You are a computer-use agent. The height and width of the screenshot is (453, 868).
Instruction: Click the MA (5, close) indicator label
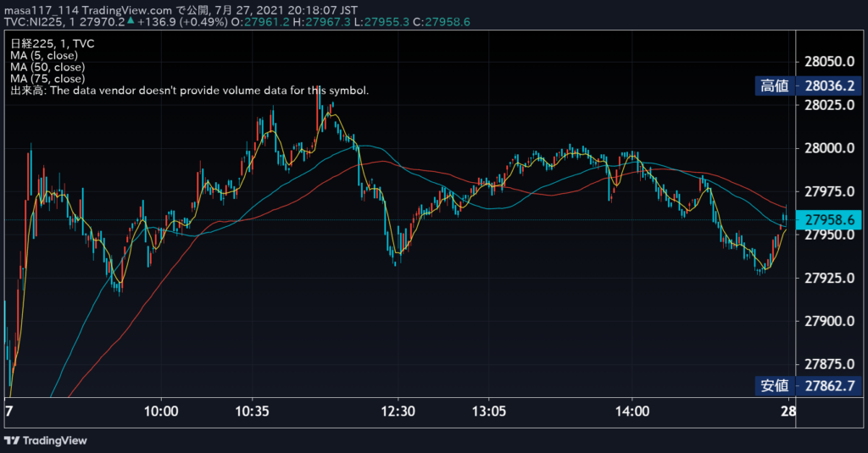pyautogui.click(x=44, y=55)
